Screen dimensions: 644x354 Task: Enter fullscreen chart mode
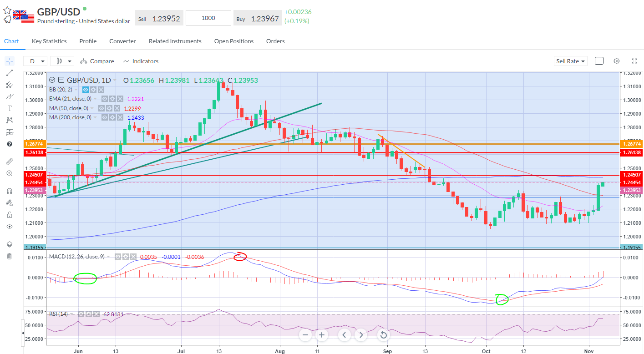[x=634, y=61]
